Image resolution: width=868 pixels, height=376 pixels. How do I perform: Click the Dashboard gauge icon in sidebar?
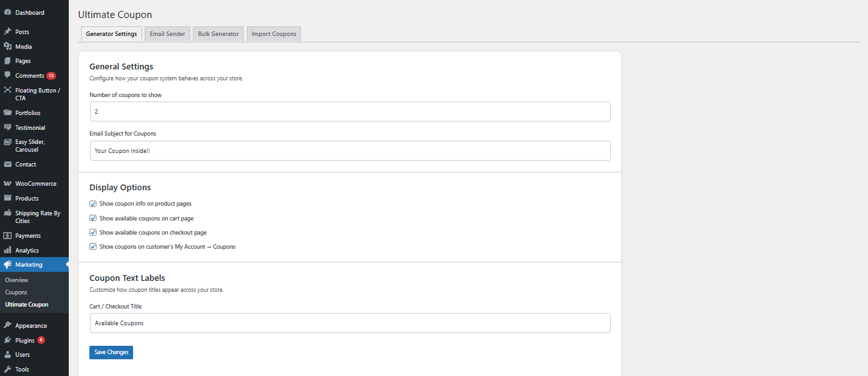click(x=8, y=12)
